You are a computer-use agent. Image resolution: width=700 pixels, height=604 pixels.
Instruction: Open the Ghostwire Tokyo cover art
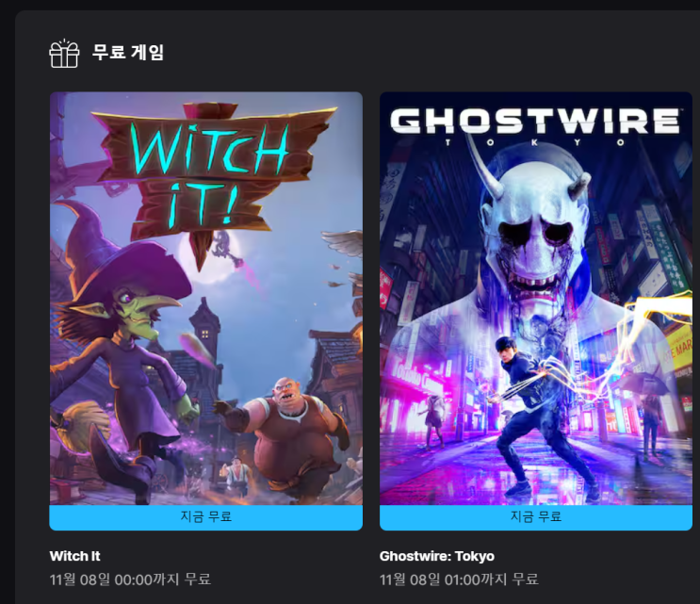pyautogui.click(x=536, y=298)
